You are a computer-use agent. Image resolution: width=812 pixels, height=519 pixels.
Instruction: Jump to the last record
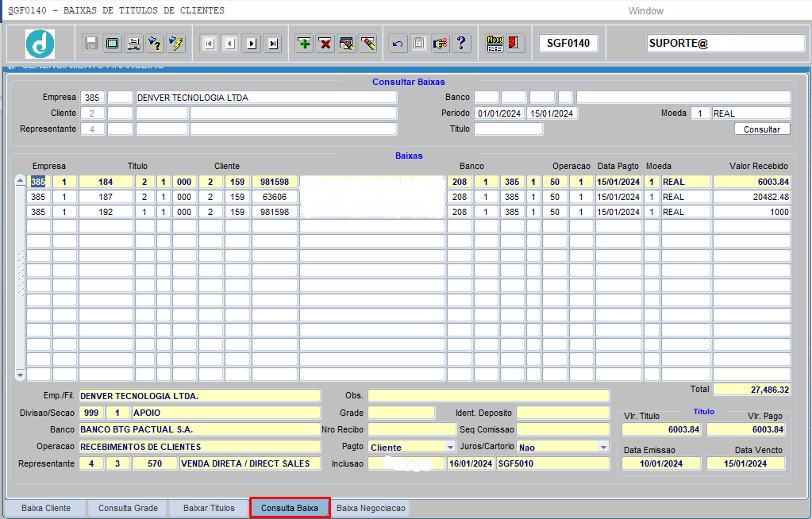[x=273, y=44]
